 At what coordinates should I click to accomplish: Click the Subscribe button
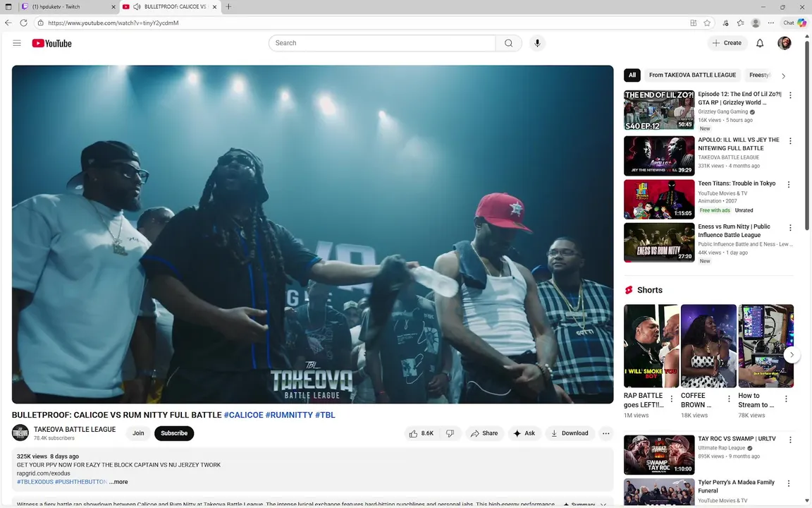coord(174,433)
